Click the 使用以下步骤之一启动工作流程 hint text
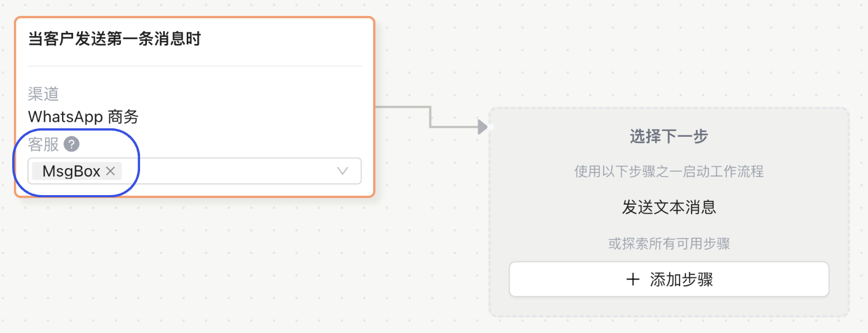This screenshot has height=333, width=868. (670, 171)
